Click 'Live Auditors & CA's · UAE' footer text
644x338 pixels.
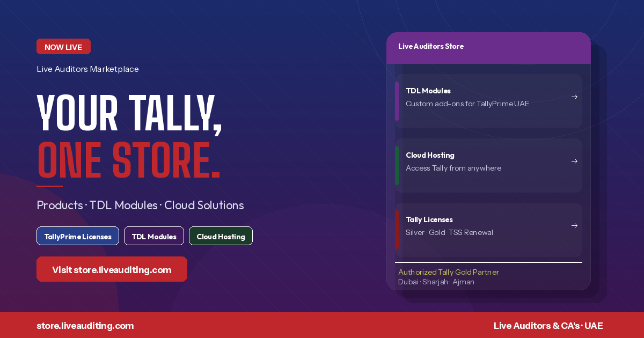pos(548,326)
